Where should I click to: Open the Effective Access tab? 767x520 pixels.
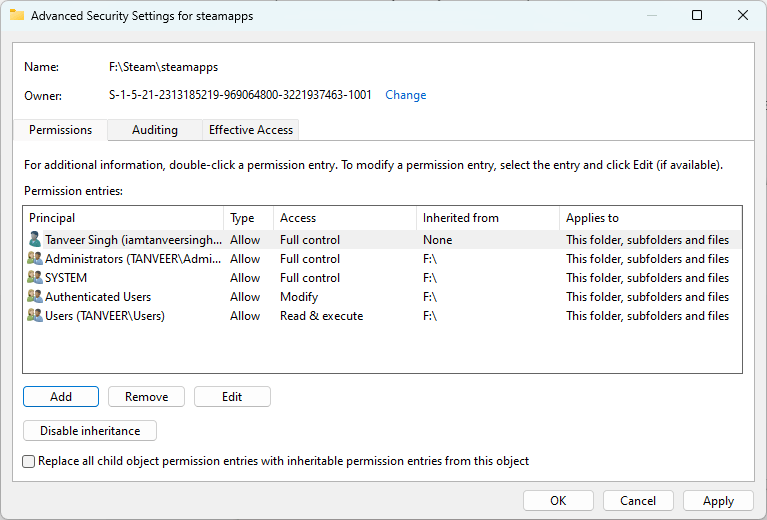coord(250,130)
